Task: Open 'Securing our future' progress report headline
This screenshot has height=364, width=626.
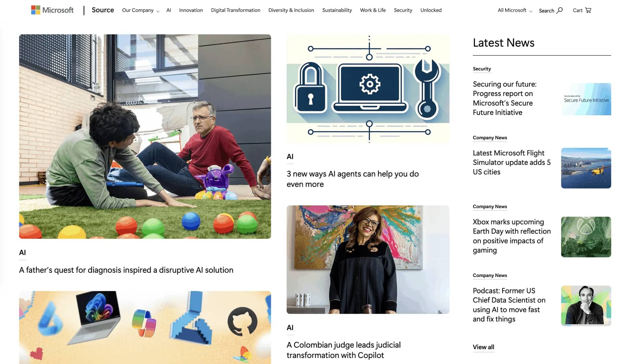Action: [x=505, y=98]
